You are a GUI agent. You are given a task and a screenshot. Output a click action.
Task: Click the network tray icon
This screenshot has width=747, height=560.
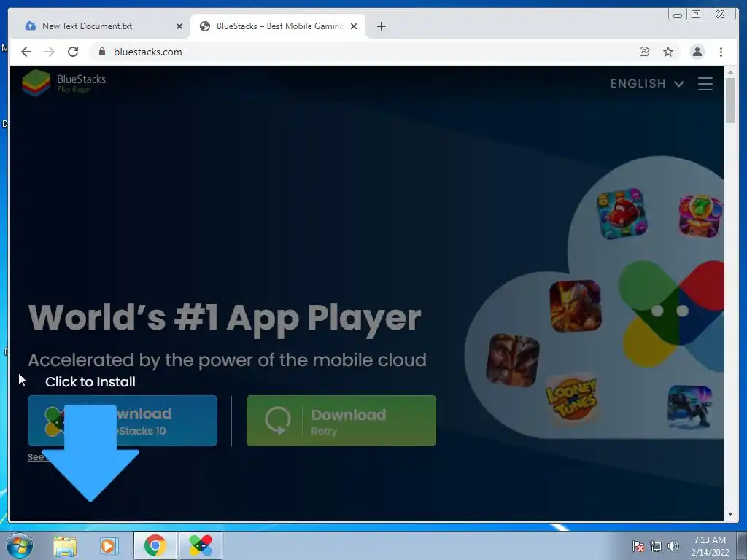coord(656,546)
